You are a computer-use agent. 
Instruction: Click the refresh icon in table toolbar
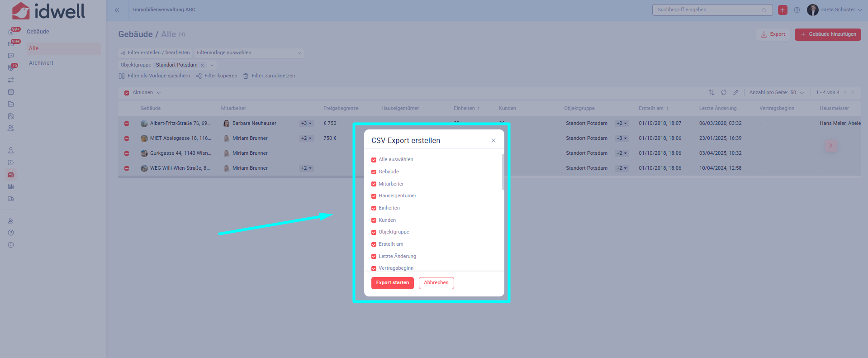(724, 92)
